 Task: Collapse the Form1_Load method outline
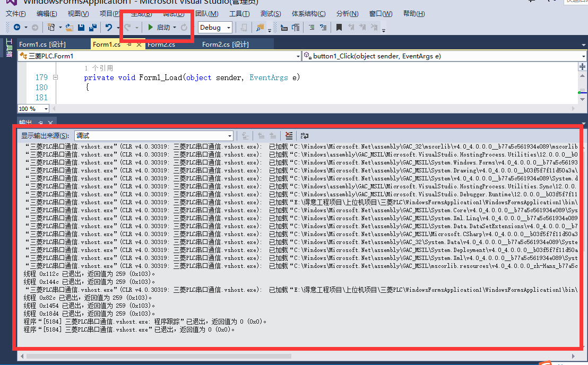click(56, 77)
